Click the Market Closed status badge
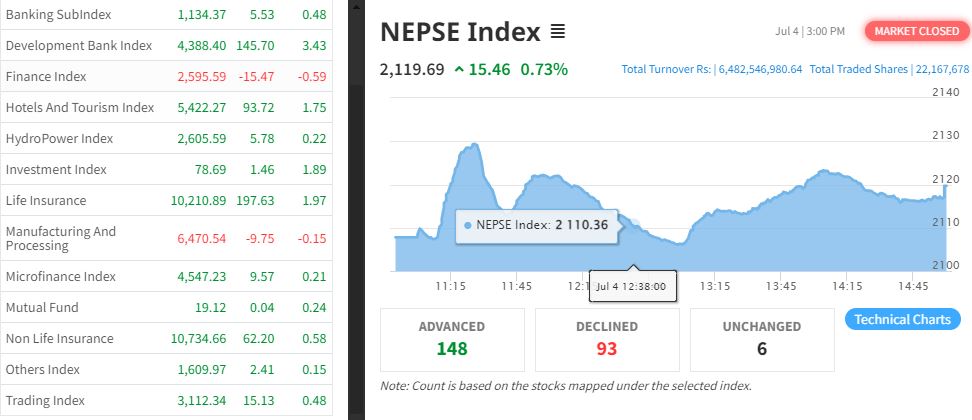The height and width of the screenshot is (420, 972). point(916,31)
